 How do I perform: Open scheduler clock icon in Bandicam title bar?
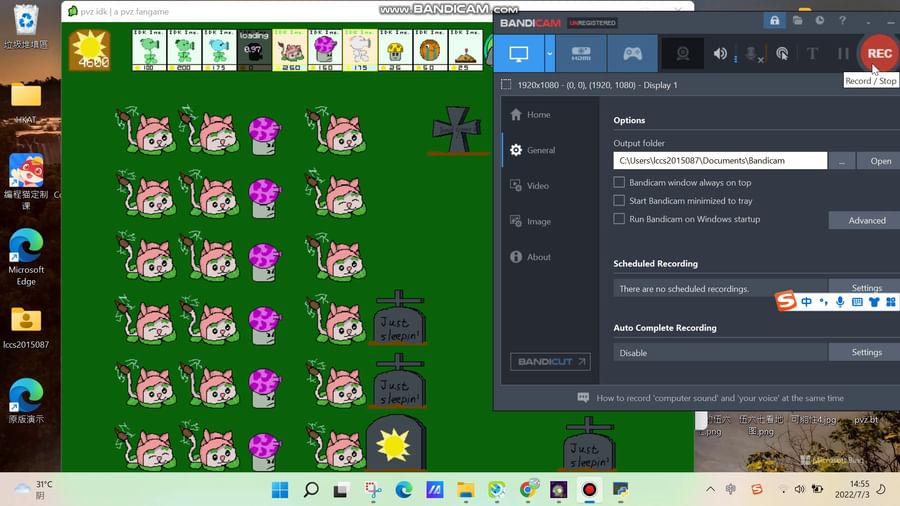(820, 21)
